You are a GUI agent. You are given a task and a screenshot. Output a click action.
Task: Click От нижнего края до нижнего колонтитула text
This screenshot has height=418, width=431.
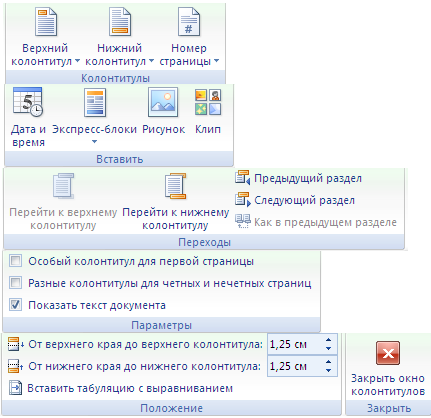click(144, 366)
